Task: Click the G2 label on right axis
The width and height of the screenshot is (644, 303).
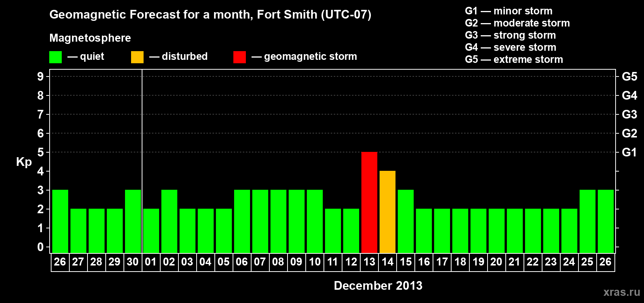Action: [x=629, y=133]
